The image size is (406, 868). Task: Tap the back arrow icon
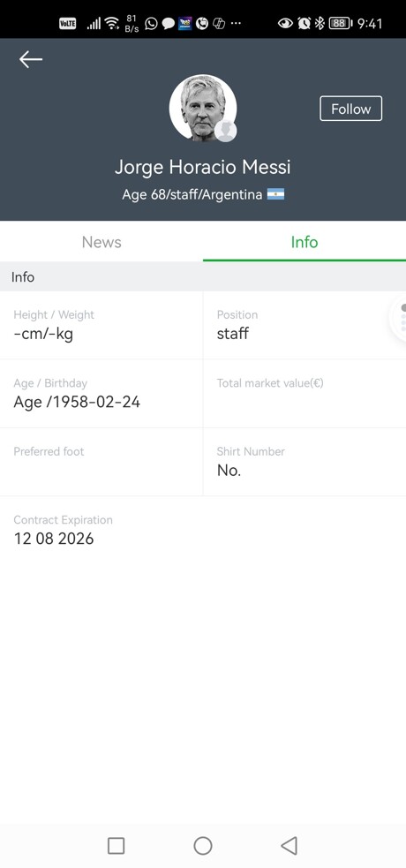pyautogui.click(x=30, y=59)
